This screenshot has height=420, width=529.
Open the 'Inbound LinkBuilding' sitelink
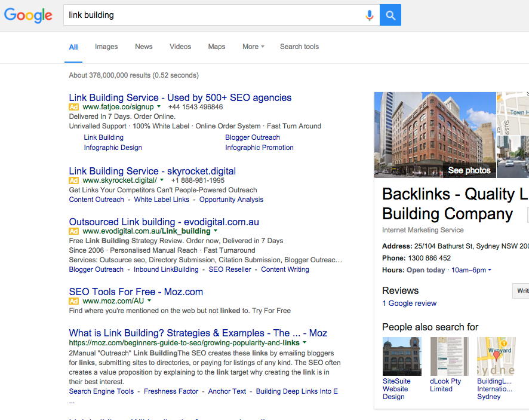point(166,269)
